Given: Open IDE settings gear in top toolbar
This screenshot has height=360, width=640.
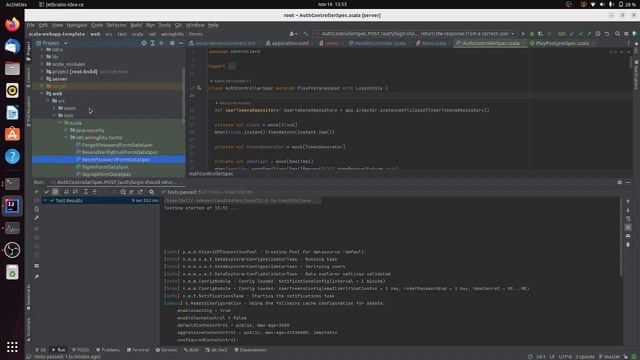Looking at the screenshot, I should tap(626, 34).
